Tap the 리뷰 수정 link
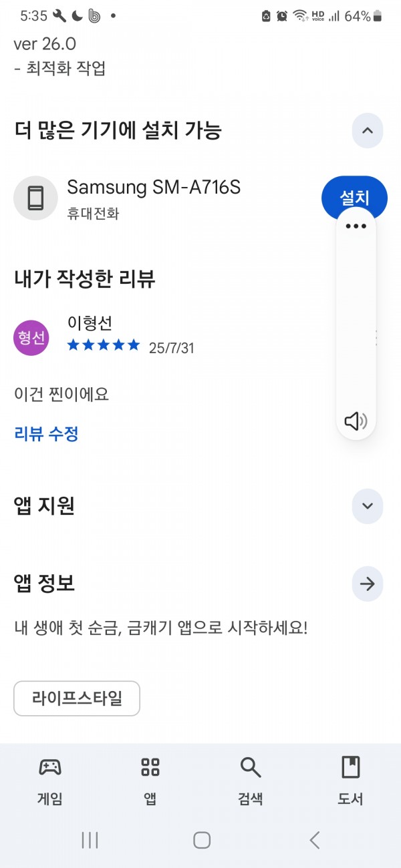The height and width of the screenshot is (868, 401). pyautogui.click(x=46, y=434)
